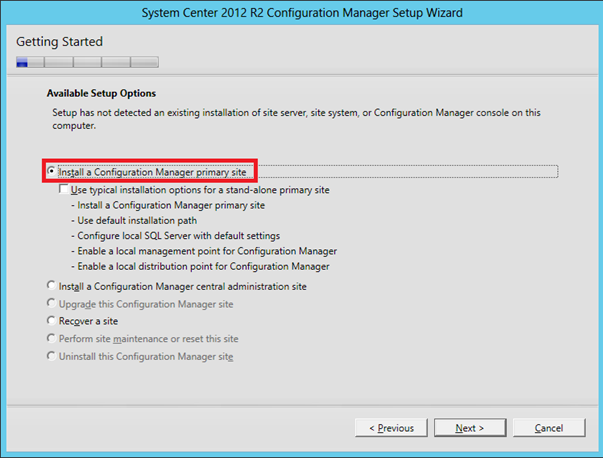The height and width of the screenshot is (458, 603).
Task: Click 'Configure local SQL Server with default settings'
Action: point(176,236)
